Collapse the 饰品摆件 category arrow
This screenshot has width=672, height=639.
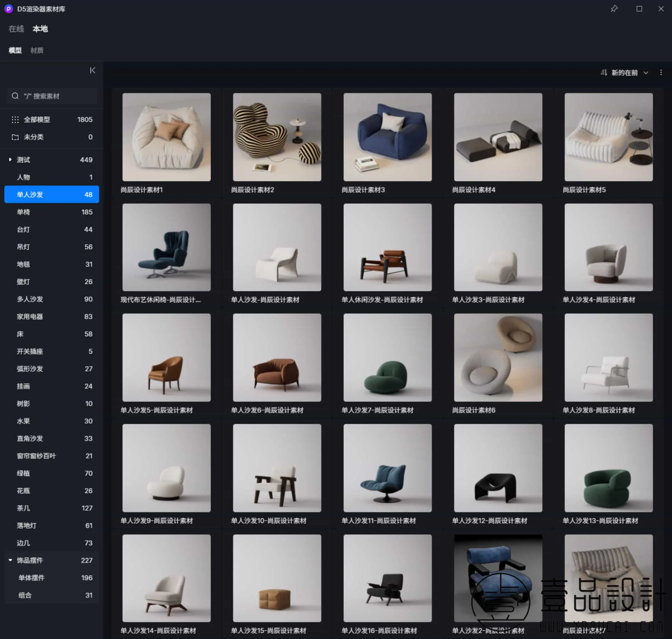pyautogui.click(x=10, y=560)
